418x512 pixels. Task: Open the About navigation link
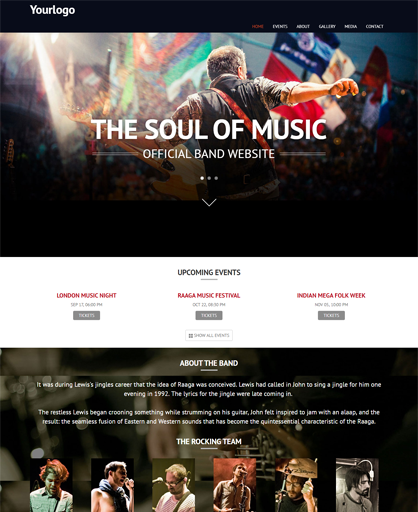(303, 26)
